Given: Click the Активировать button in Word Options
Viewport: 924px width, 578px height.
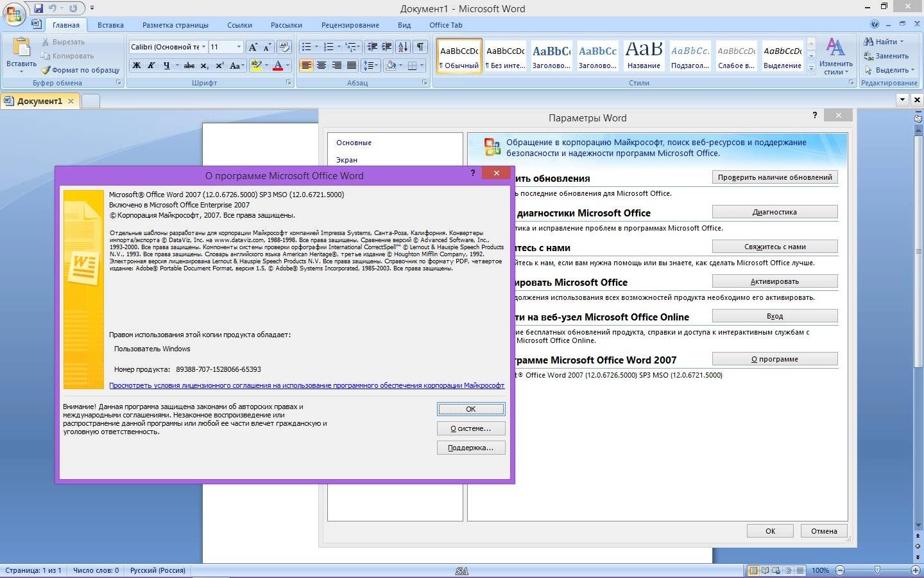Looking at the screenshot, I should [x=774, y=281].
